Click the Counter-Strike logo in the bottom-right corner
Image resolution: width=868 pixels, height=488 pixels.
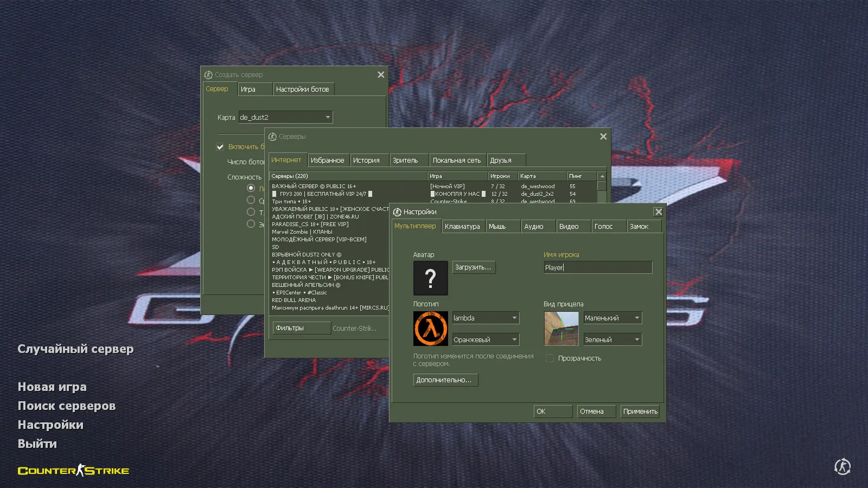842,466
